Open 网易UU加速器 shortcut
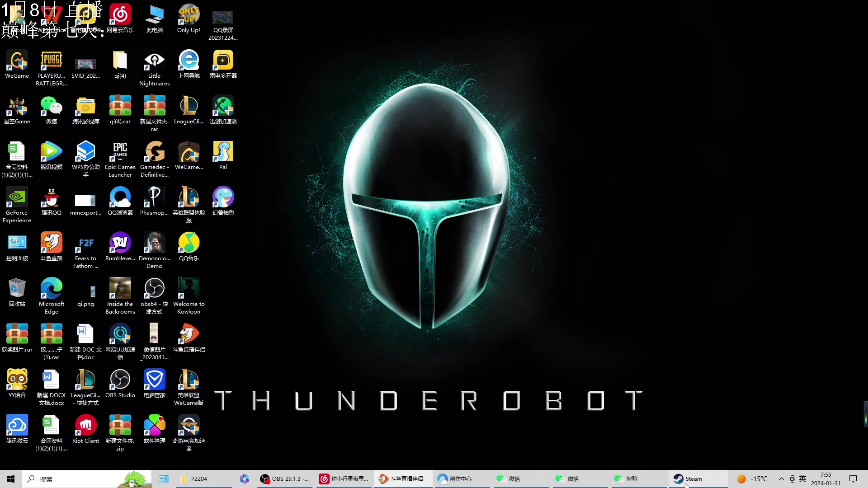 [x=120, y=342]
